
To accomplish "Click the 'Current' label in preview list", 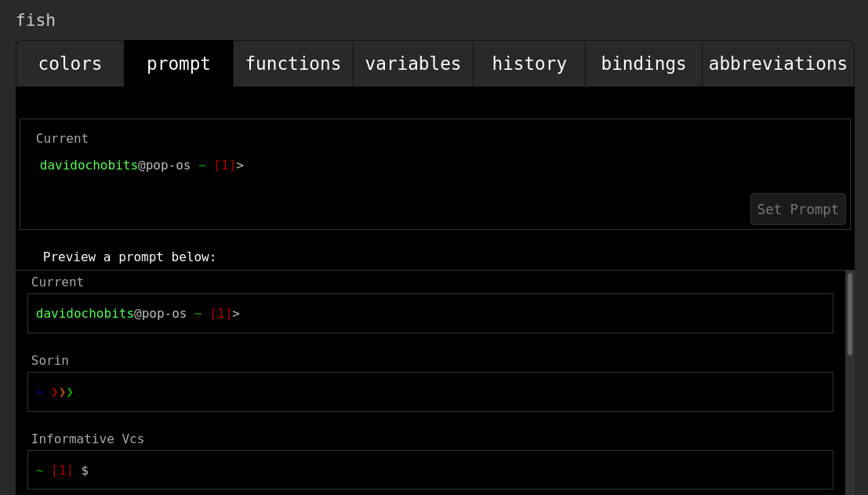I will coord(57,282).
